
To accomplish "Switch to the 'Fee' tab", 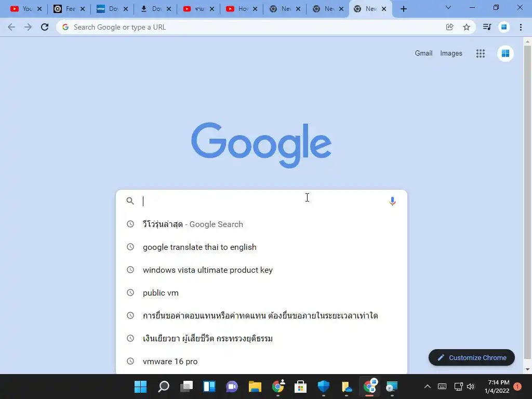I will pyautogui.click(x=65, y=9).
